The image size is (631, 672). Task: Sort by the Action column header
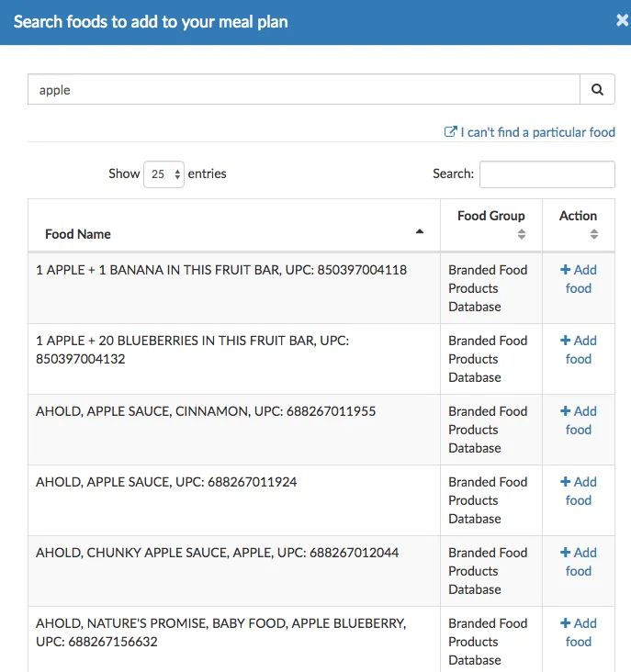[x=578, y=216]
